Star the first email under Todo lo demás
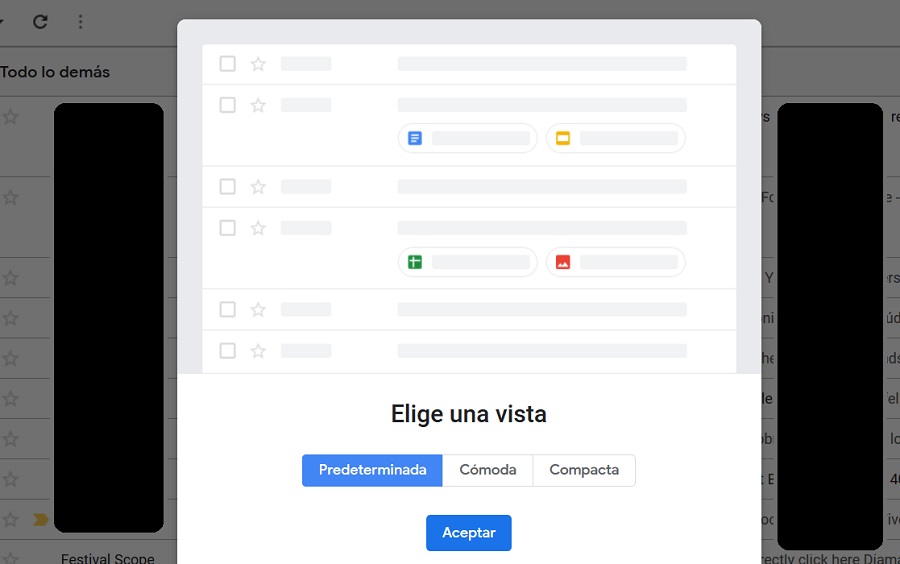900x564 pixels. click(x=10, y=117)
